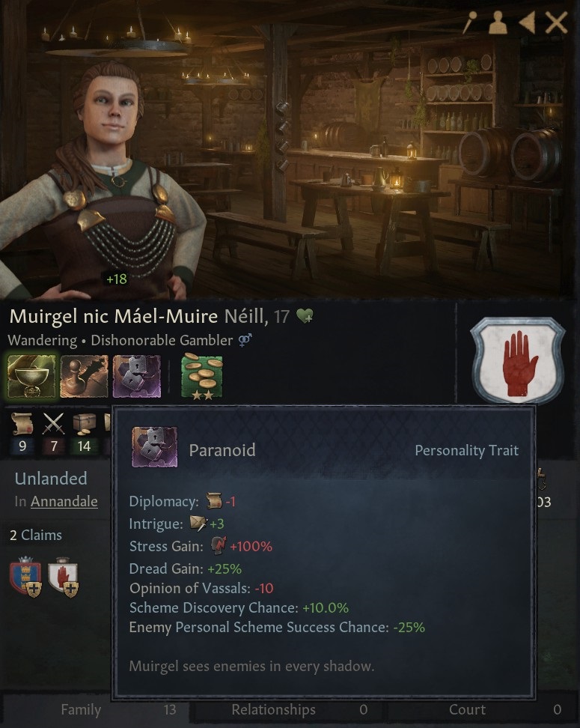Select the goblet education trait icon
Image resolution: width=580 pixels, height=728 pixels.
click(x=31, y=376)
